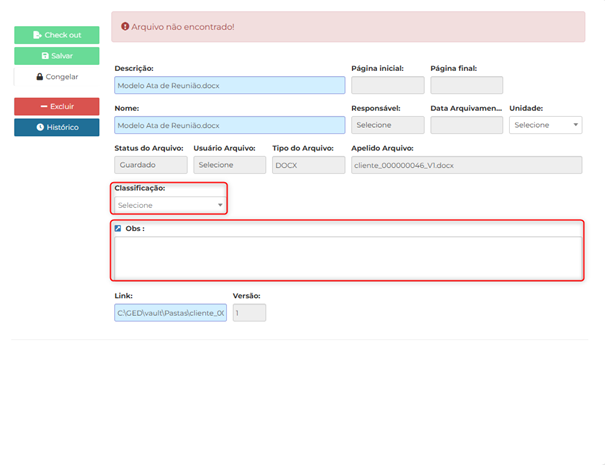Click the Tipo do Arquivo field
Image resolution: width=605 pixels, height=465 pixels.
[308, 165]
